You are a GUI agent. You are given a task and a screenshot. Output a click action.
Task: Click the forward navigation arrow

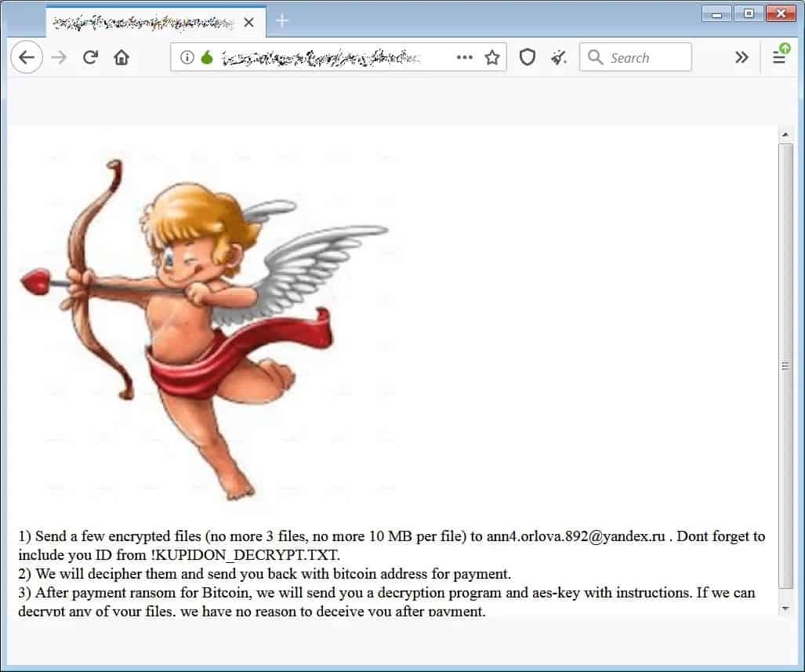pos(59,57)
